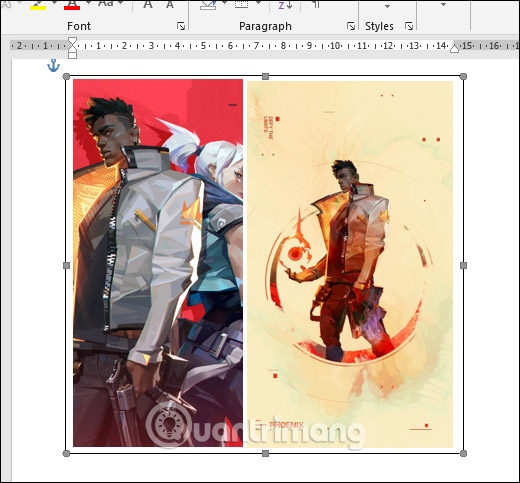Viewport: 520px width, 483px height.
Task: Click the Sort A-Z icon
Action: (x=285, y=5)
